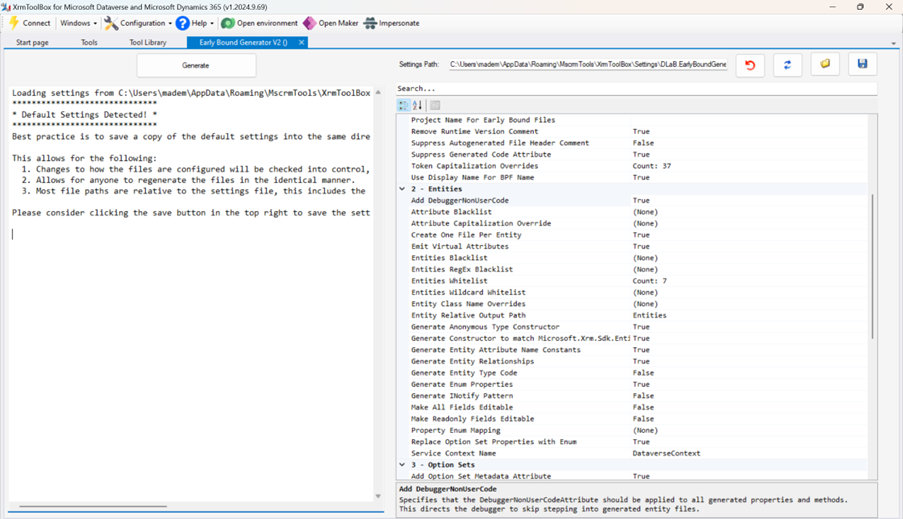
Task: Close the Early Bound Generator V2 tab
Action: pos(301,43)
